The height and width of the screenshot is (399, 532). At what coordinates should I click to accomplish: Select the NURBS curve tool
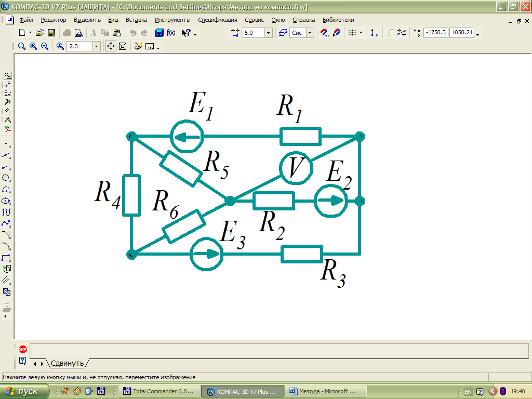pyautogui.click(x=7, y=212)
